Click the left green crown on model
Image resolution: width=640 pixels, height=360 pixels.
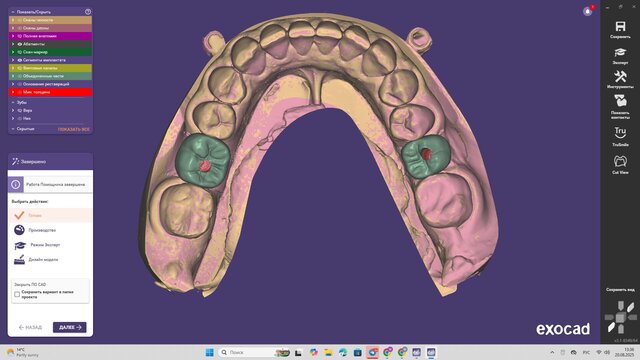click(203, 160)
